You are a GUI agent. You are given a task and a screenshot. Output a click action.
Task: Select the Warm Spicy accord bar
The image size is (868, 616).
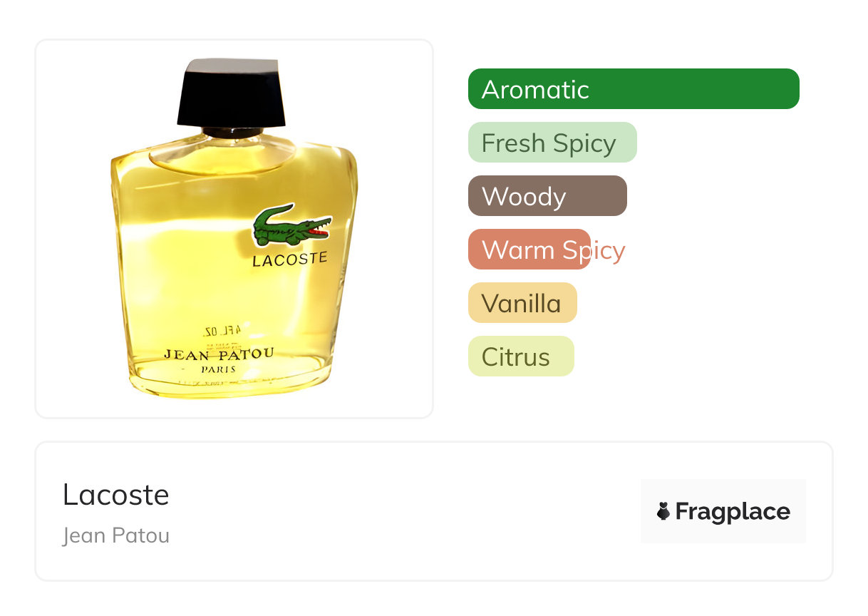coord(529,250)
